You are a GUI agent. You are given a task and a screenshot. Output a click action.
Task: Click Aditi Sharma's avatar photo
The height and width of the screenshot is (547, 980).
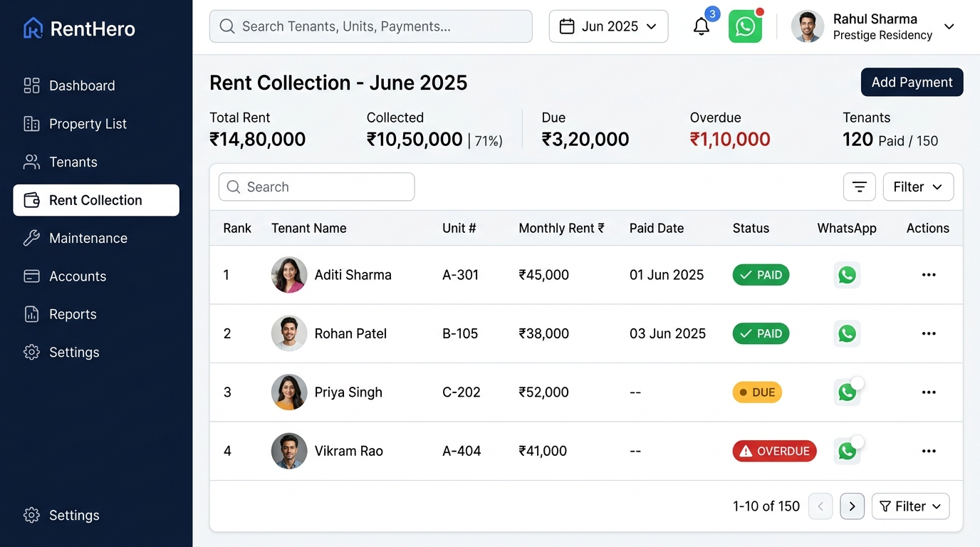(x=289, y=275)
